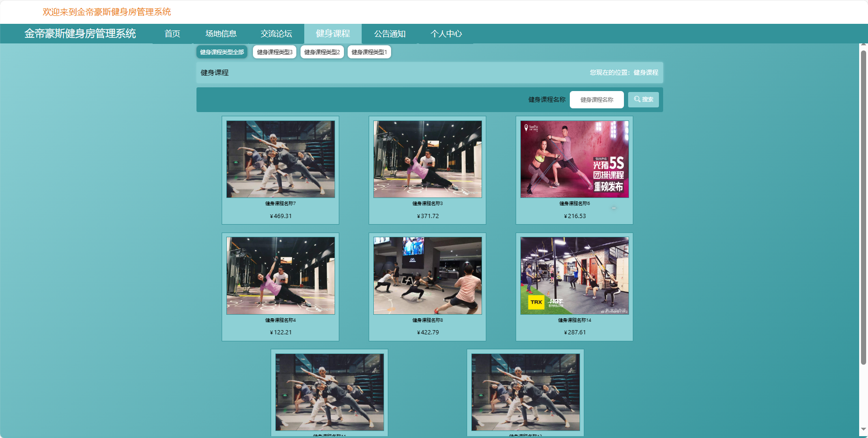Image resolution: width=868 pixels, height=438 pixels.
Task: Open thumbnail of 健身课程名称4
Action: click(x=280, y=276)
